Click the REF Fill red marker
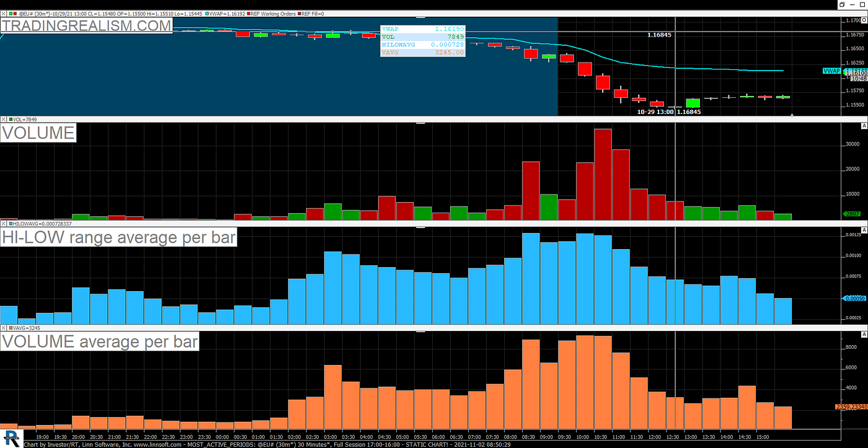This screenshot has height=448, width=868. click(x=300, y=13)
